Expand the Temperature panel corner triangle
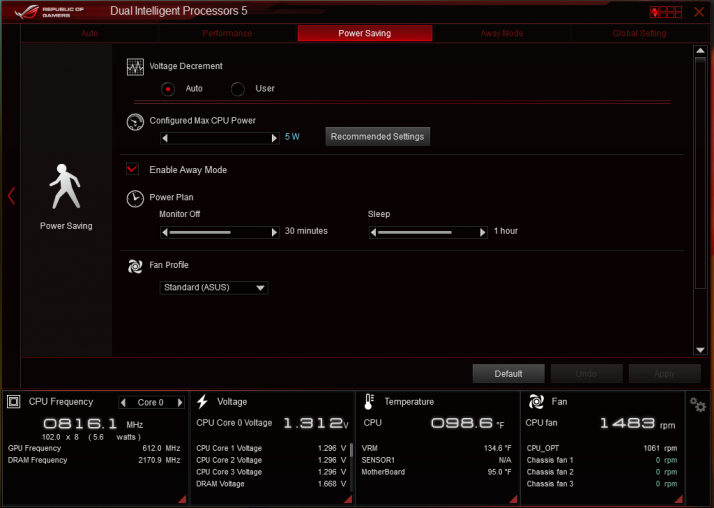 (x=513, y=499)
